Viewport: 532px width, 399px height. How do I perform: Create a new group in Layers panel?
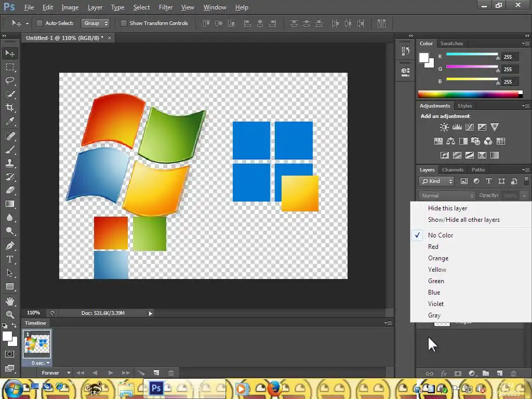click(x=486, y=374)
